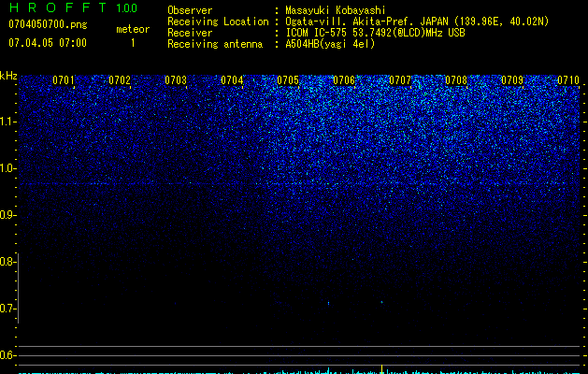Click the 0710 time marker

568,80
